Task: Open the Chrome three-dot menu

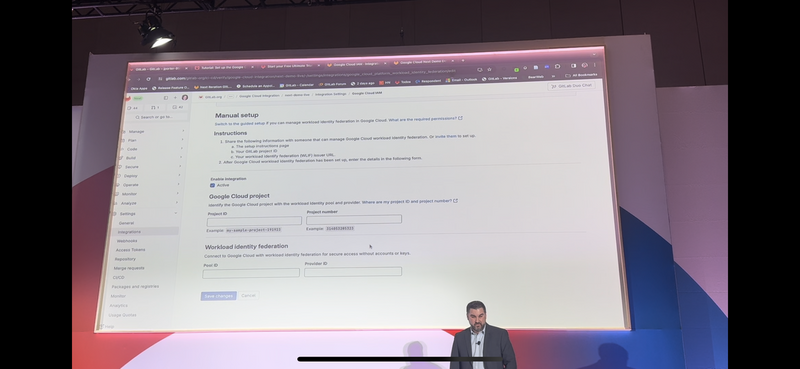Action: pos(594,65)
